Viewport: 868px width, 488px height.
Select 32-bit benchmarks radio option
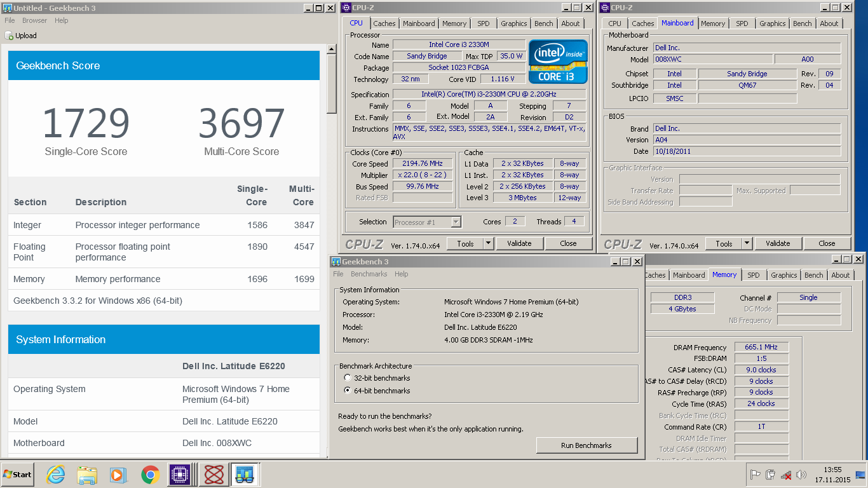(348, 378)
